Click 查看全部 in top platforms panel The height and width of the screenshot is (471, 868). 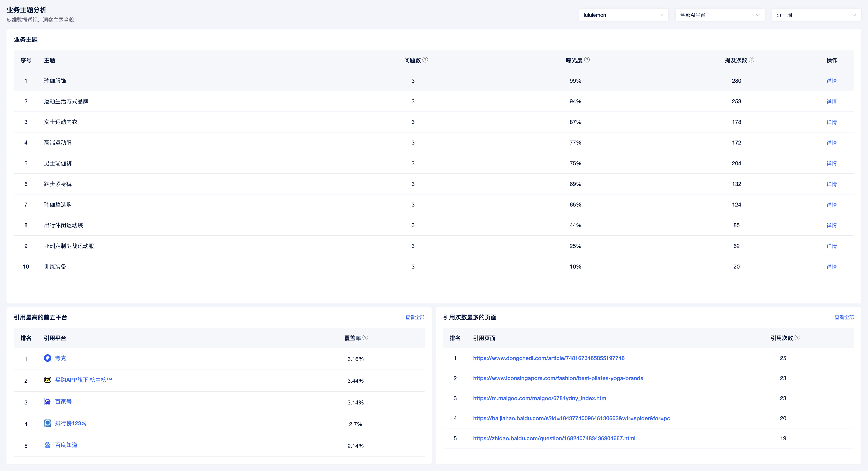tap(414, 317)
